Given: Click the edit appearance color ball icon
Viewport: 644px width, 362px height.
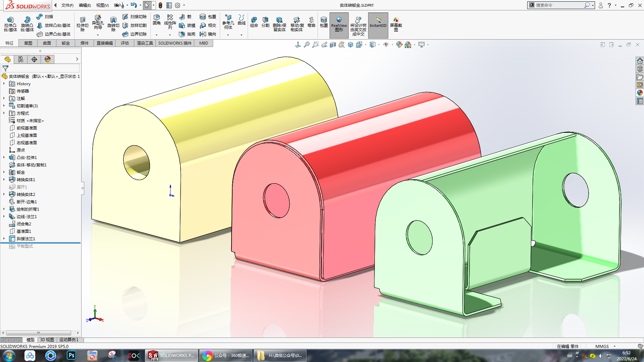Looking at the screenshot, I should tap(399, 45).
